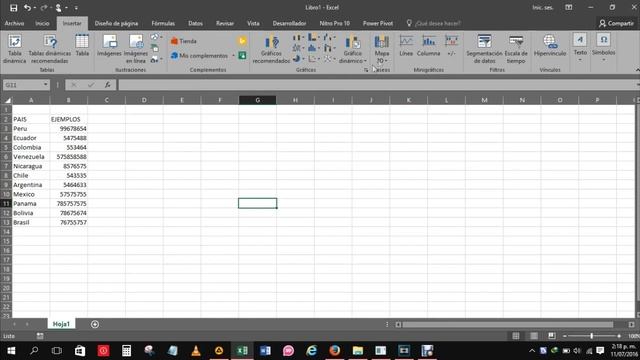Viewport: 640px width, 360px height.
Task: Insert a Tabla dinámica pivot table
Action: point(15,49)
